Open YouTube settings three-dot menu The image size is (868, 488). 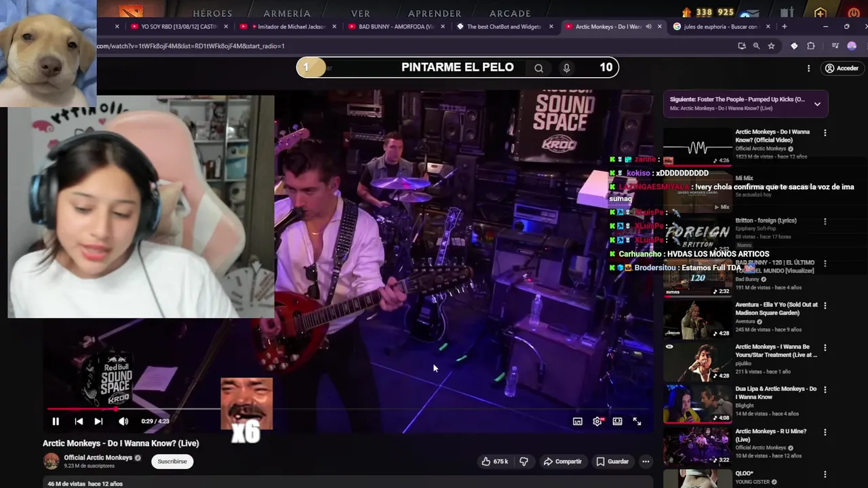tap(808, 68)
